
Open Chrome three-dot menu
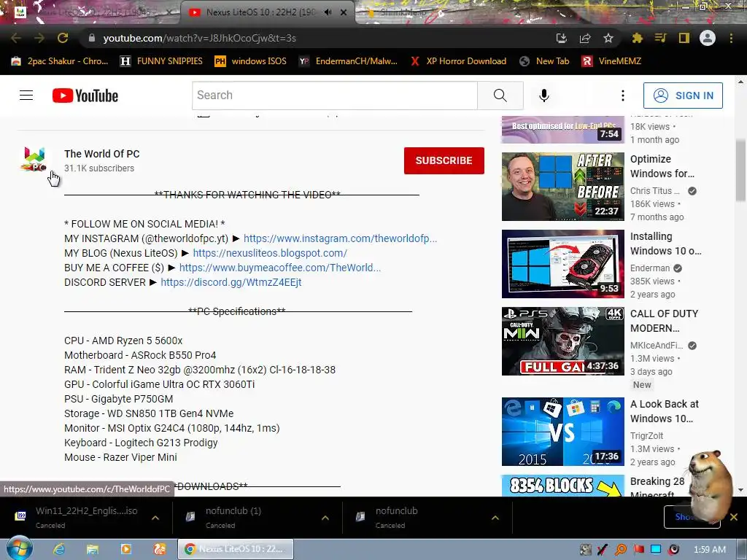coord(731,38)
